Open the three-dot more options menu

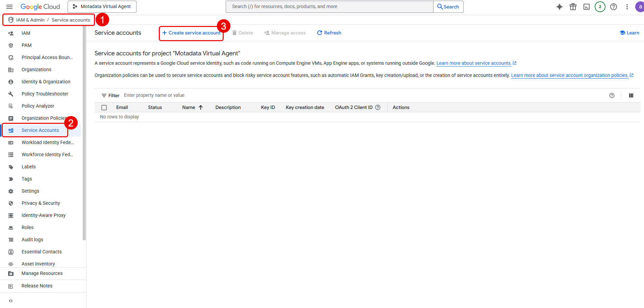[627, 7]
